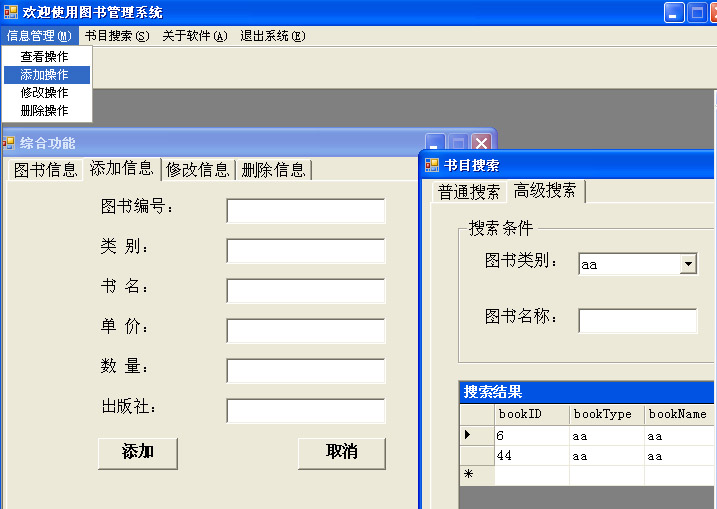717x509 pixels.
Task: Click the bookID cell with value 6
Action: [532, 435]
